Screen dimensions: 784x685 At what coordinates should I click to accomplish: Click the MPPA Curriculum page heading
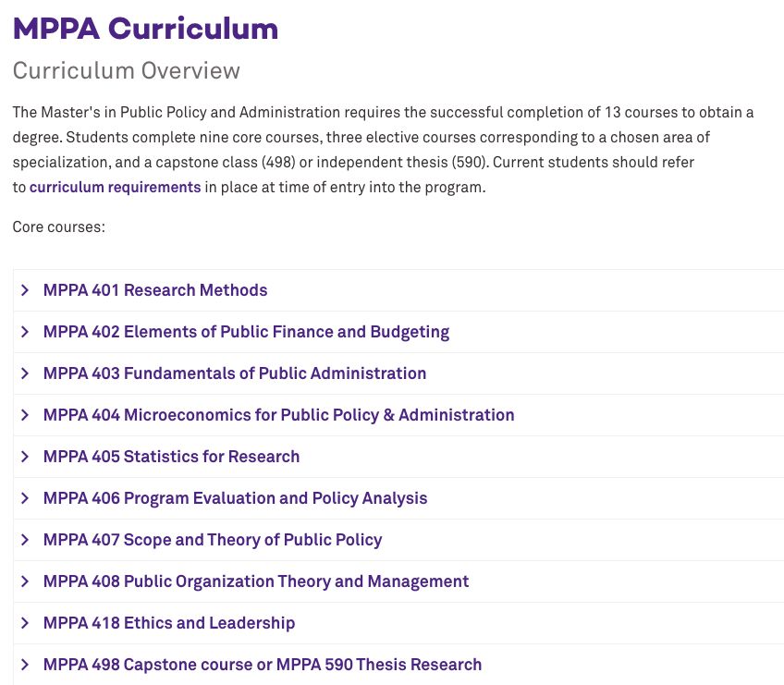pyautogui.click(x=145, y=29)
